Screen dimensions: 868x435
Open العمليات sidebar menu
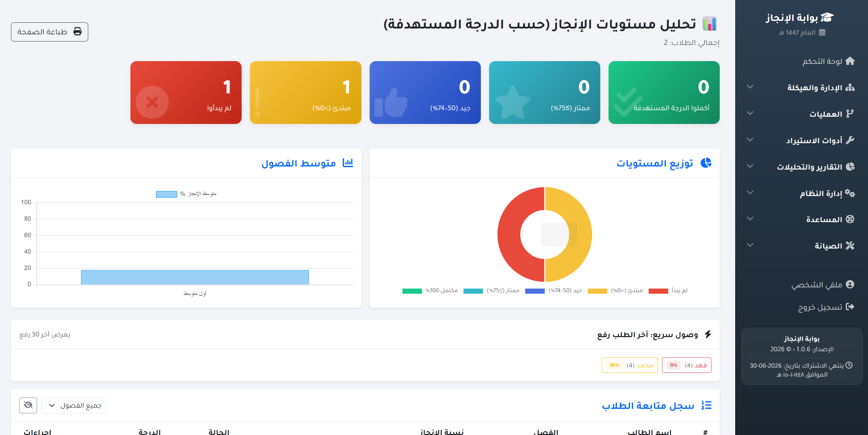(801, 114)
